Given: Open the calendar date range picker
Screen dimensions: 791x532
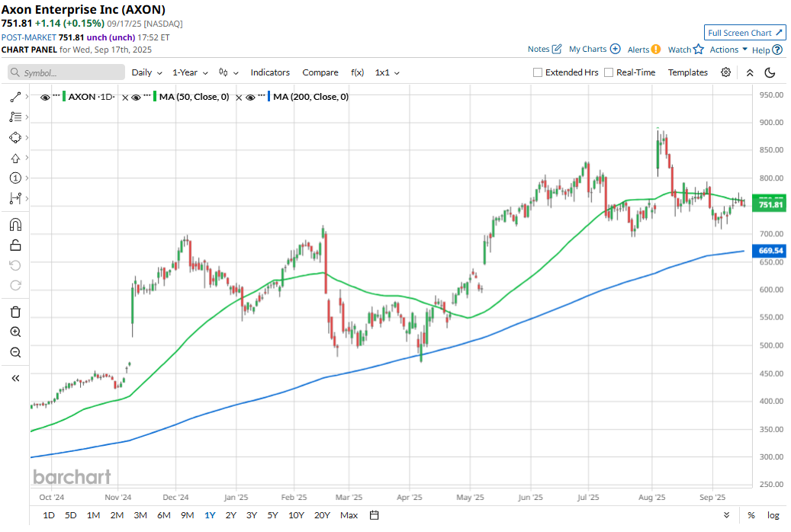Looking at the screenshot, I should tap(374, 515).
